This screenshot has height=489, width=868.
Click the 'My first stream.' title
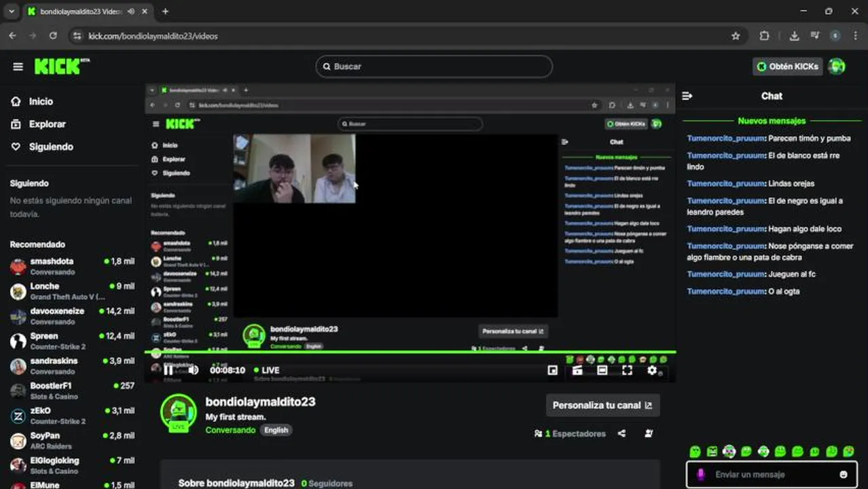[x=236, y=417]
